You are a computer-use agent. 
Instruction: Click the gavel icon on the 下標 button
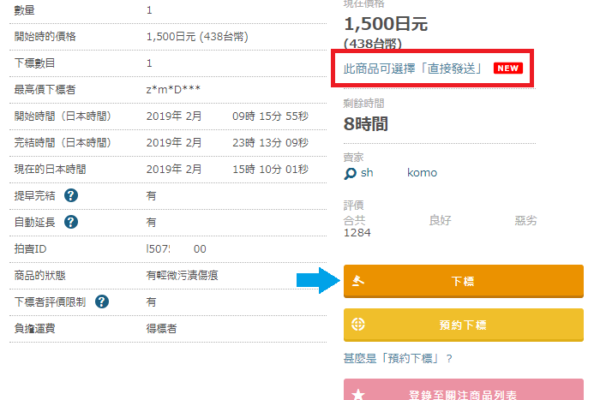[358, 281]
